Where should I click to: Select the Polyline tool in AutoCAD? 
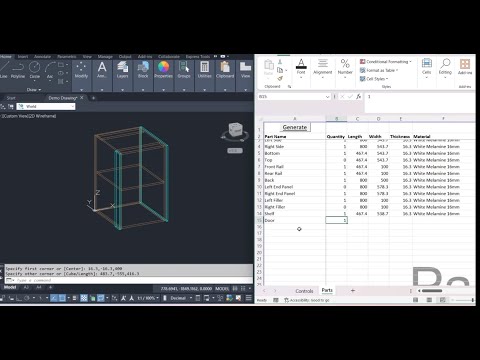[x=18, y=70]
